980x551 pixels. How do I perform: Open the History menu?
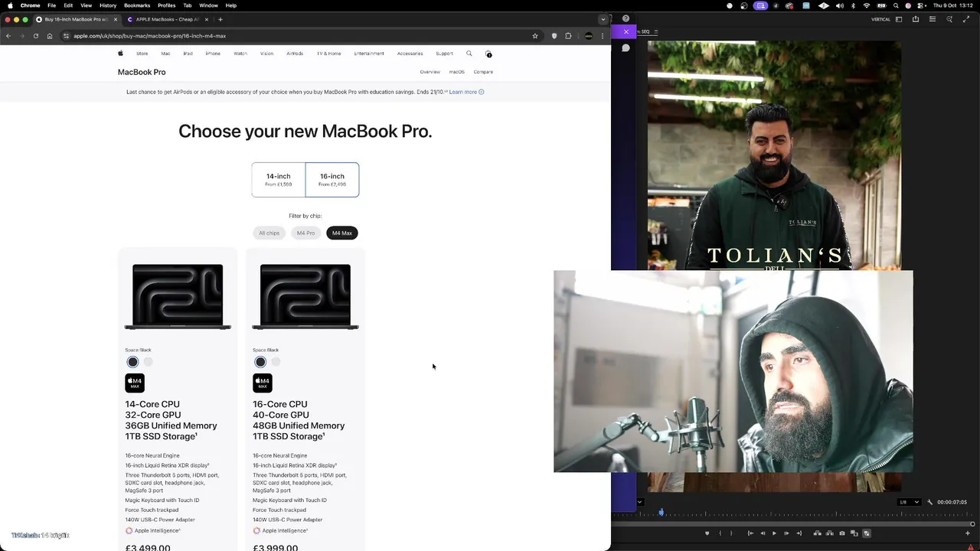[x=108, y=5]
